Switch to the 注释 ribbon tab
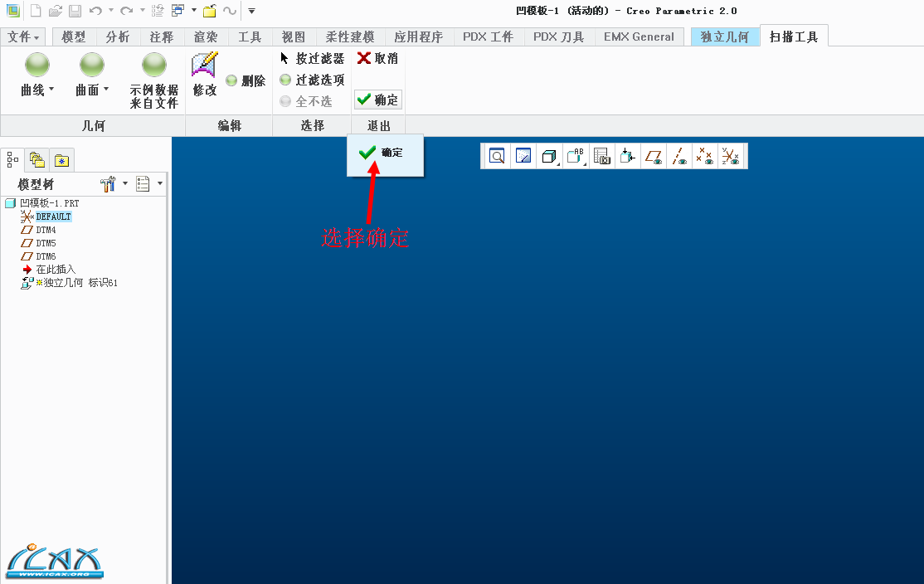924x584 pixels. coord(162,37)
